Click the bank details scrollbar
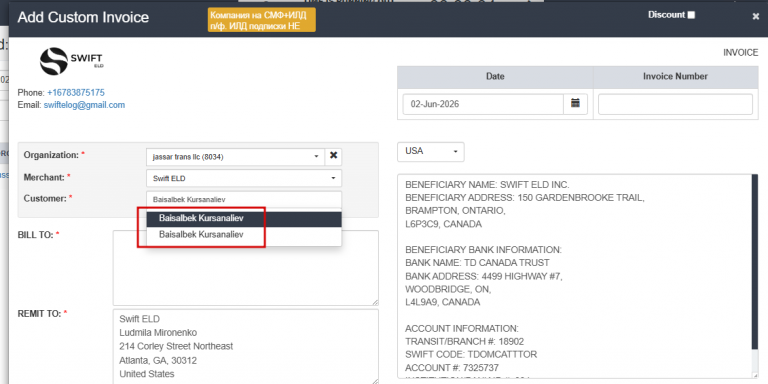The height and width of the screenshot is (384, 768). tap(755, 263)
